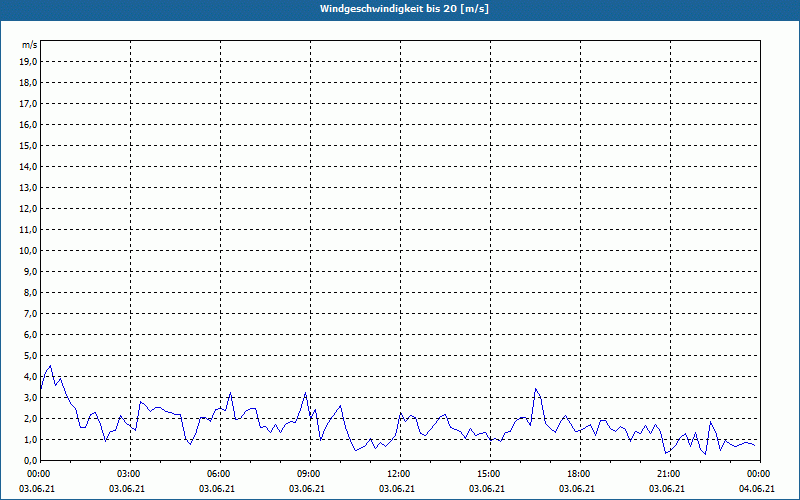Select the 9,0 y-axis label
This screenshot has height=500, width=800.
coord(30,271)
